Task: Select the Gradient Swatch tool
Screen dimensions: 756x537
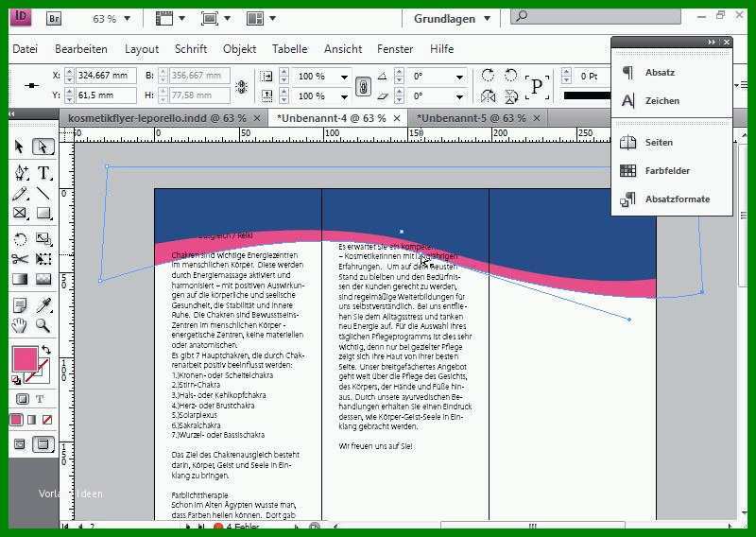Action: (x=20, y=279)
